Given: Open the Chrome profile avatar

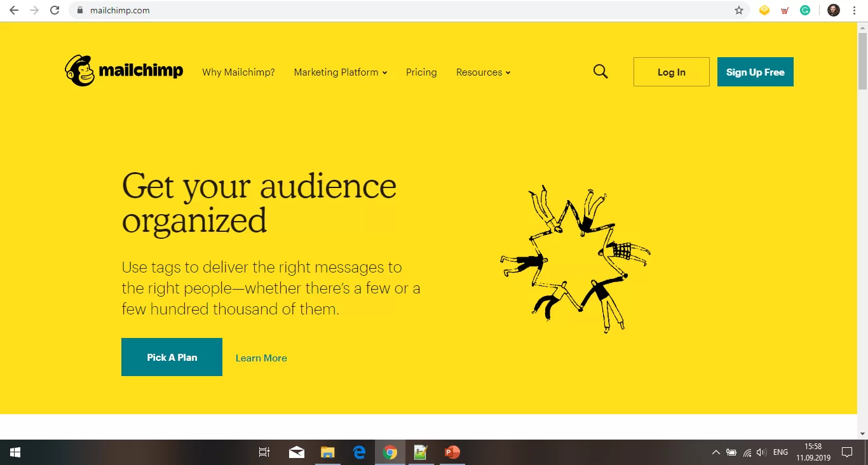Looking at the screenshot, I should 833,10.
